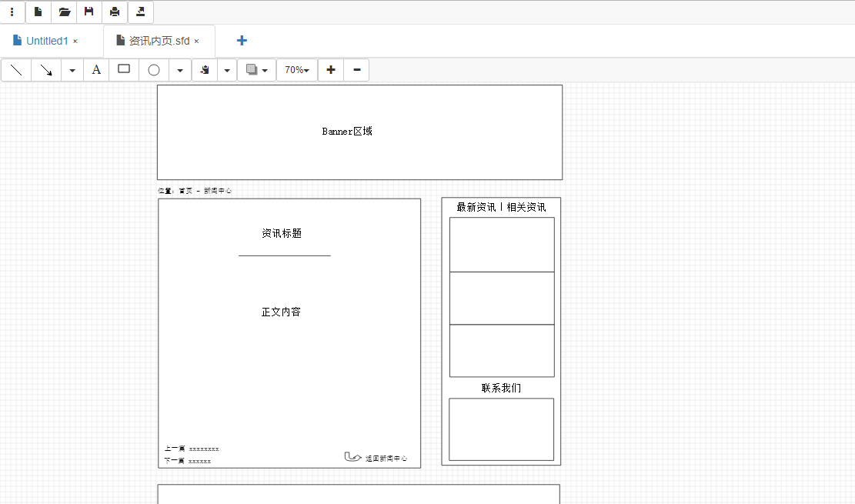Select the 下一篇 xxxxxx text

click(188, 461)
